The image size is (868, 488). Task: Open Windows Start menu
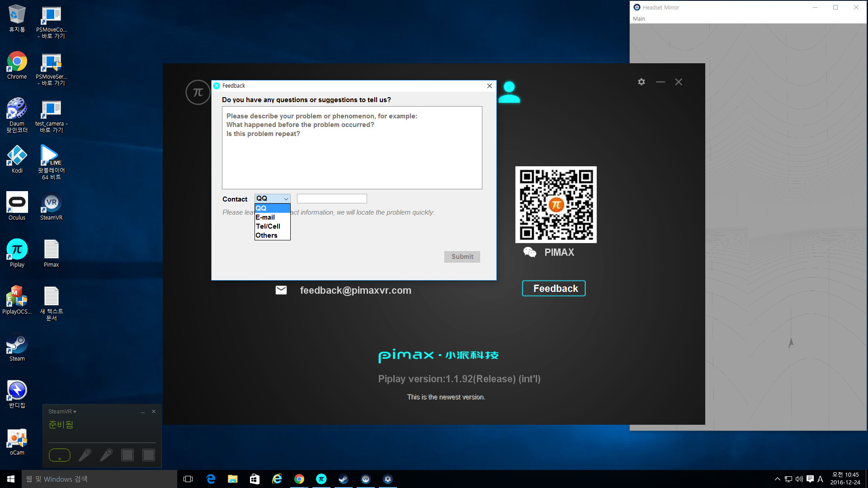[x=11, y=479]
